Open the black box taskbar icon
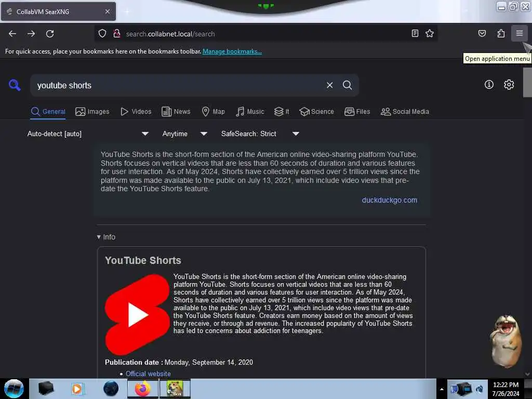Viewport: 532px width, 399px height. coord(46,388)
